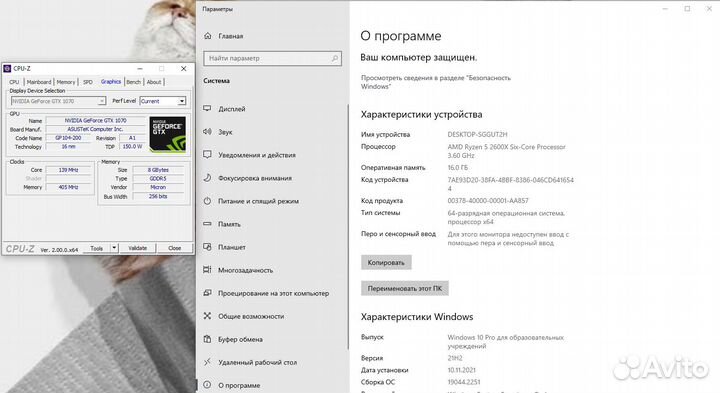Viewport: 720px width, 393px height.
Task: Open Питание и спящий режим menu label
Action: (x=259, y=201)
